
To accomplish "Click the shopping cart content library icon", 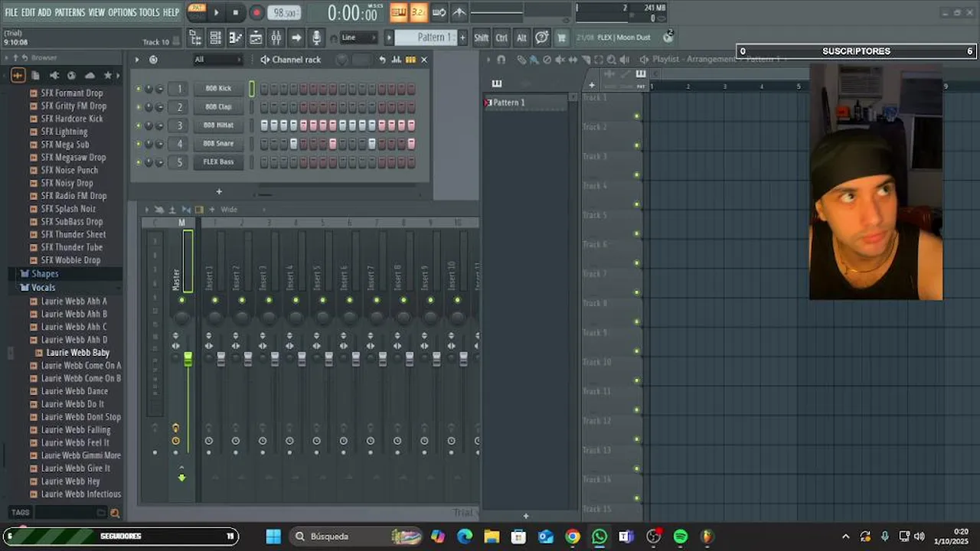I will point(561,37).
